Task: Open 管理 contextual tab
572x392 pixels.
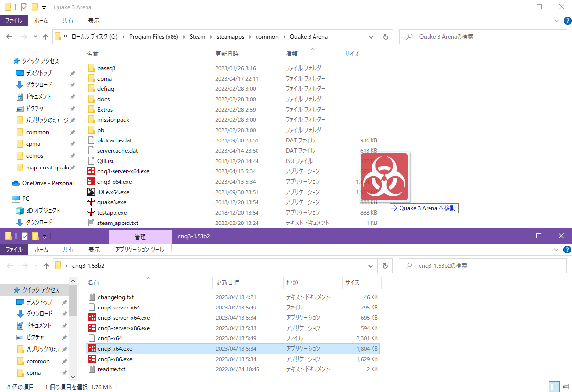Action: (x=140, y=237)
